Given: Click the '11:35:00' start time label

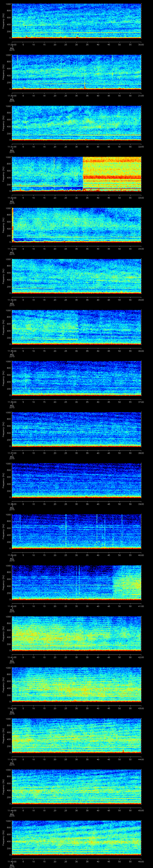Looking at the screenshot, I should pos(12,351).
